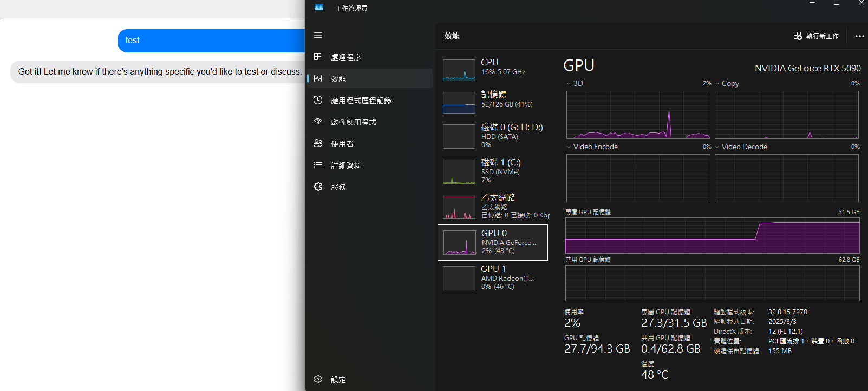Click inside the 3D usage graph
The width and height of the screenshot is (868, 391).
pos(638,115)
